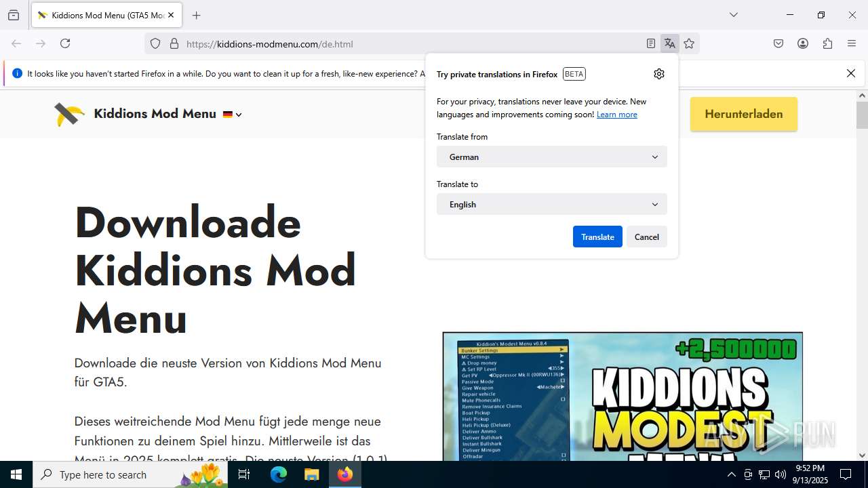Open the Translate to English dropdown
The image size is (868, 488).
552,204
